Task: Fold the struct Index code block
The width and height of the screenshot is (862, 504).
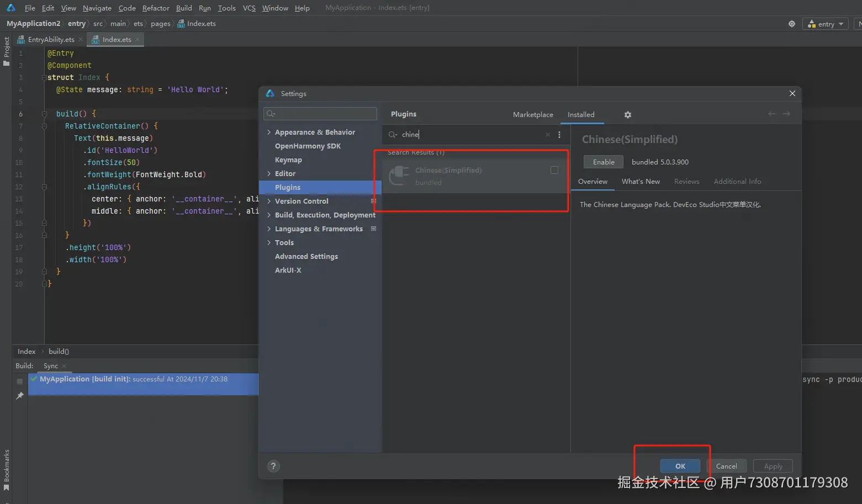Action: [x=44, y=77]
